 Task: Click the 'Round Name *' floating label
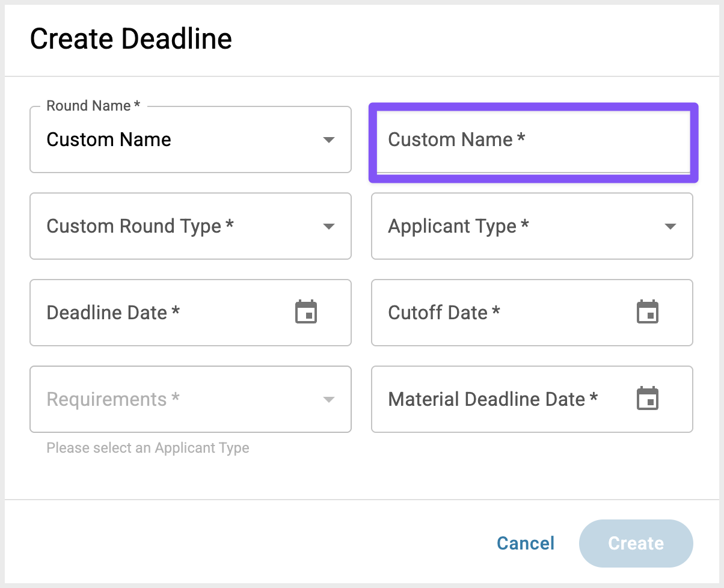click(x=93, y=106)
